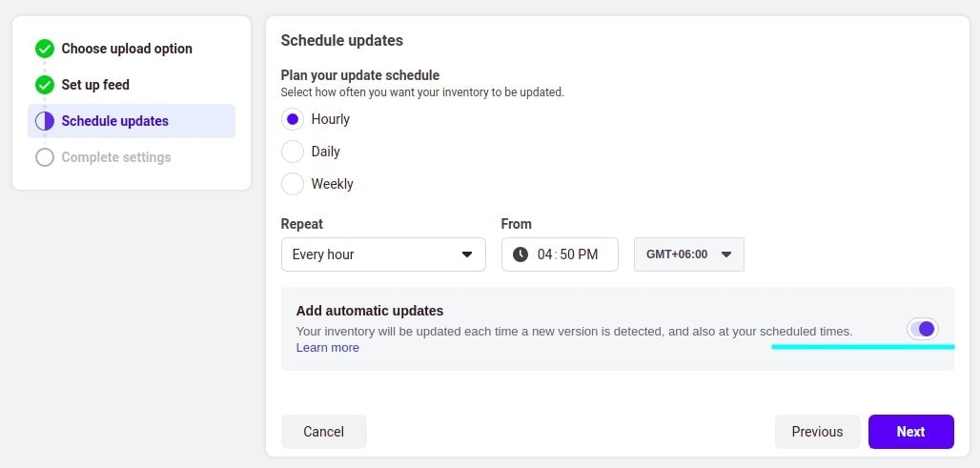Click the clock icon in the From field

tap(520, 254)
